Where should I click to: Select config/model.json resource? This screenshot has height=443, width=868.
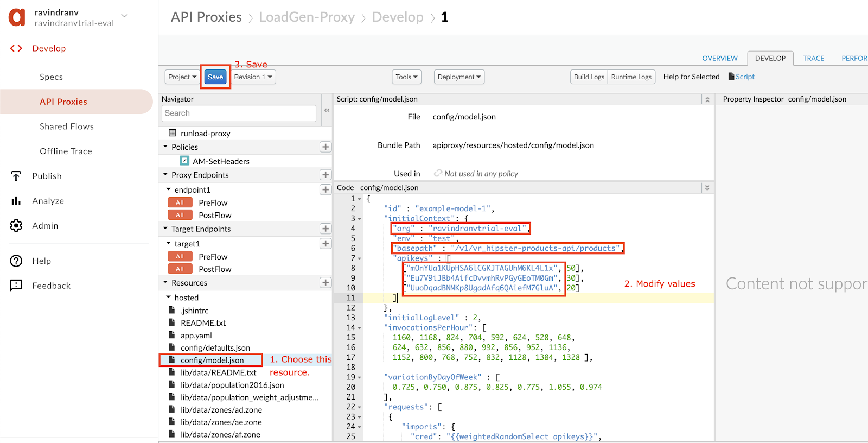212,360
